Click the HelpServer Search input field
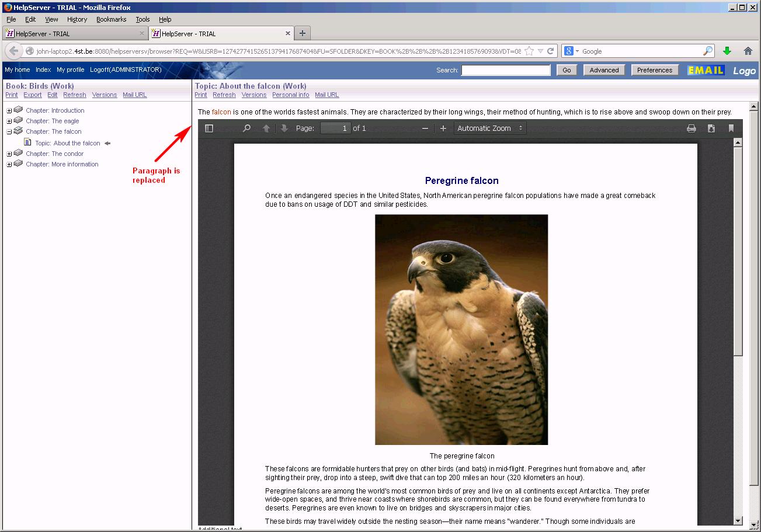 pyautogui.click(x=506, y=70)
